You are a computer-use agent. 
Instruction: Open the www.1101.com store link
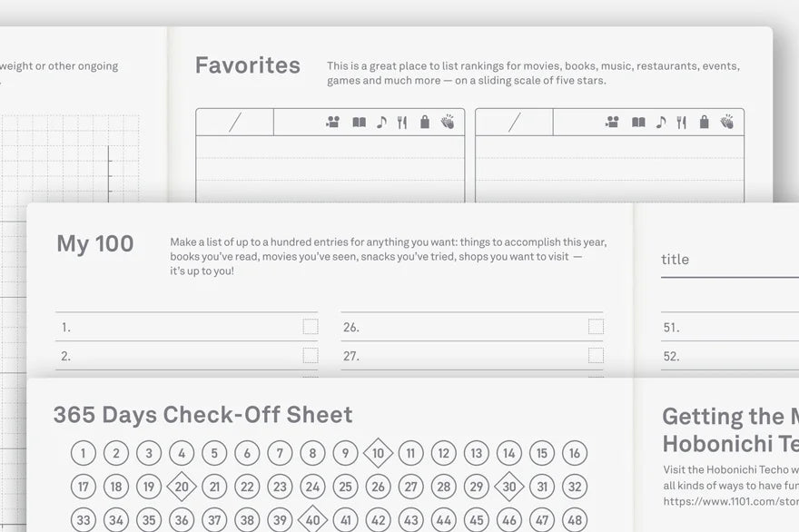coord(731,501)
